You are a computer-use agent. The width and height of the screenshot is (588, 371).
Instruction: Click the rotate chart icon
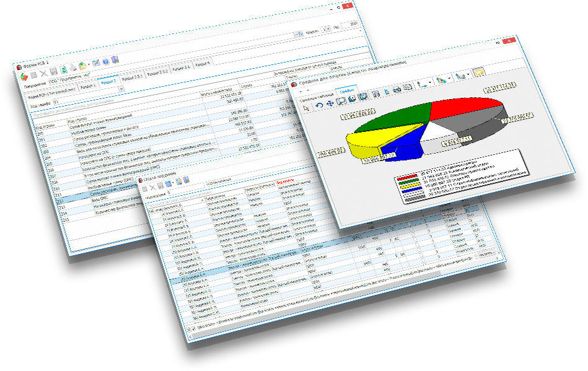pyautogui.click(x=318, y=105)
